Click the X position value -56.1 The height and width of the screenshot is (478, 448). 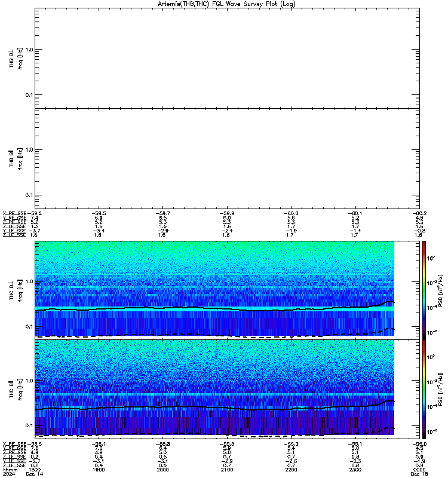point(99,444)
